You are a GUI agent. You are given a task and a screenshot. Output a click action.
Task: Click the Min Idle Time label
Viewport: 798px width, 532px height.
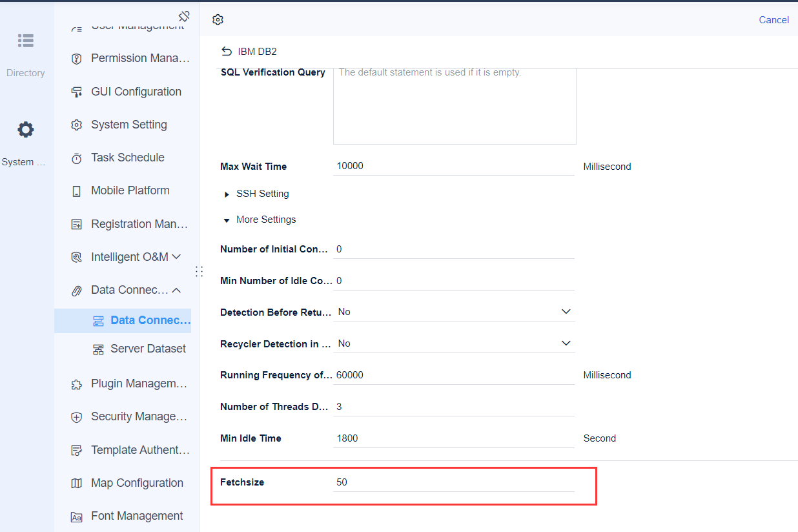point(251,438)
